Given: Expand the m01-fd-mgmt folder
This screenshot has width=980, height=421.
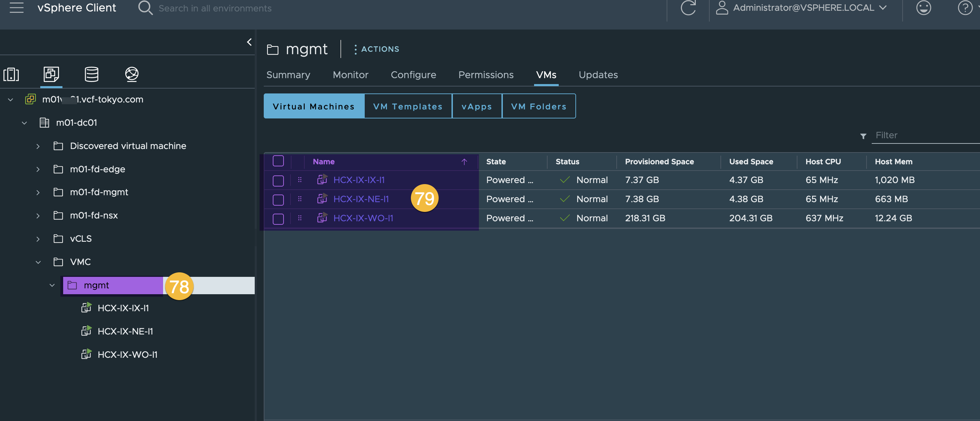Looking at the screenshot, I should 38,192.
